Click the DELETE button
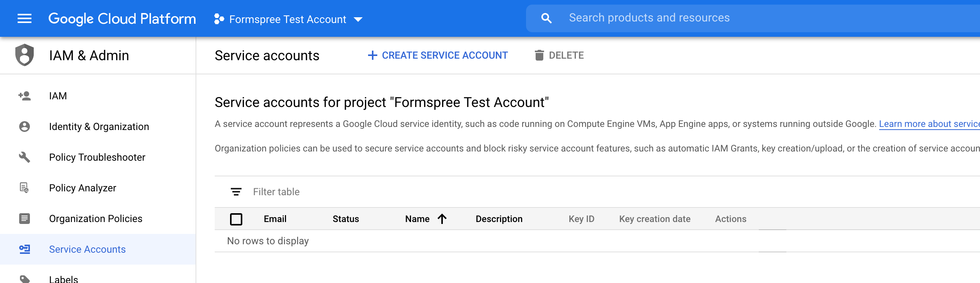The height and width of the screenshot is (283, 980). 559,56
